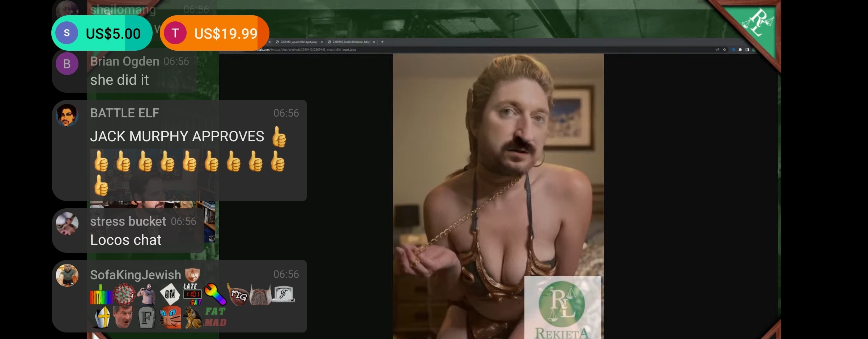Tap the thumbs-up after JACK MURPHY APPROVES
Image resolution: width=868 pixels, height=339 pixels.
[x=279, y=136]
